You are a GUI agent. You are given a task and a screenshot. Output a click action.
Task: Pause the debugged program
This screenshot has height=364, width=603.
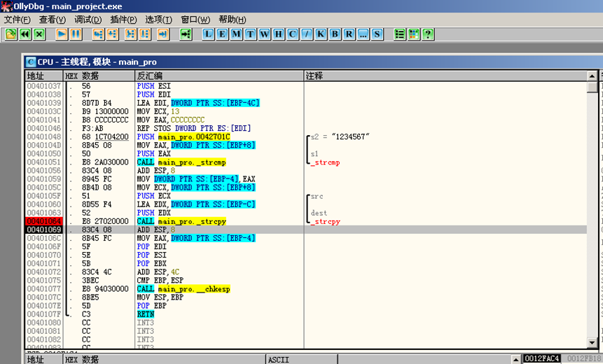coord(76,34)
